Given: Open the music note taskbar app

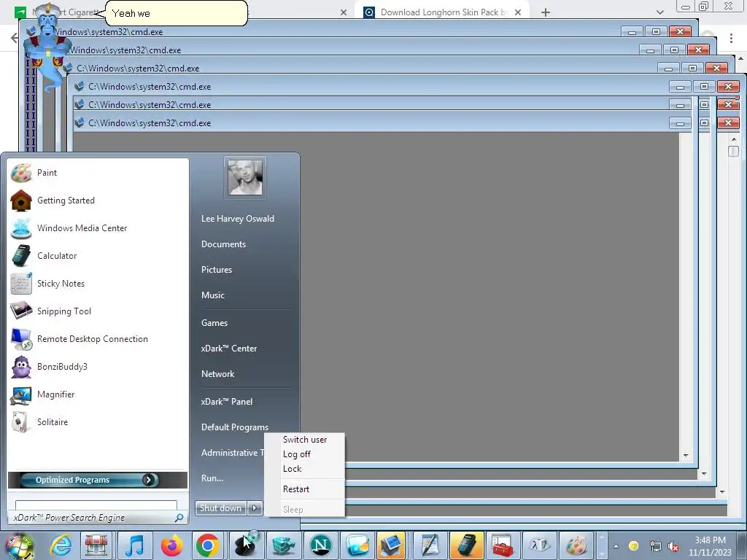Looking at the screenshot, I should point(134,545).
